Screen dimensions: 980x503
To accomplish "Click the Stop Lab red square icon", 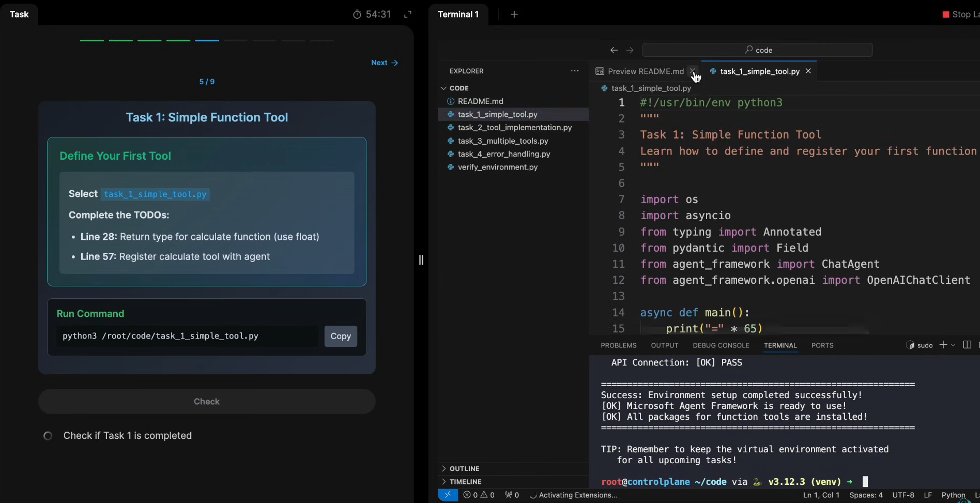I will tap(946, 14).
